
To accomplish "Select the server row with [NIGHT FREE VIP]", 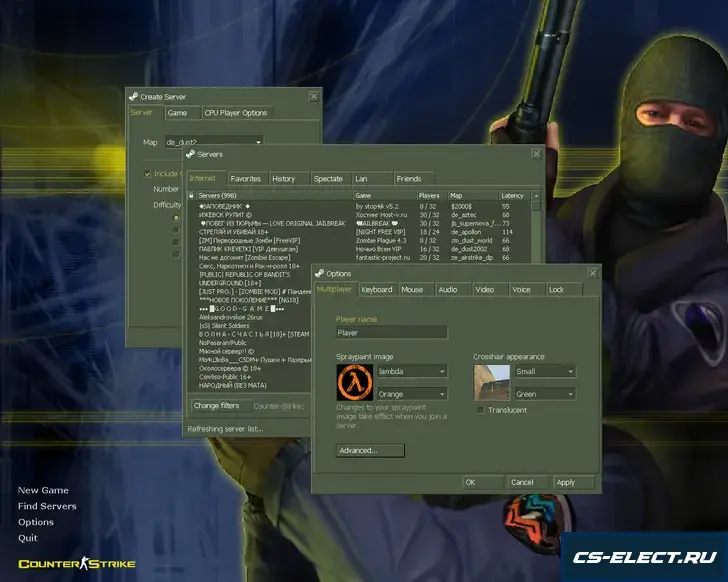I will click(359, 232).
